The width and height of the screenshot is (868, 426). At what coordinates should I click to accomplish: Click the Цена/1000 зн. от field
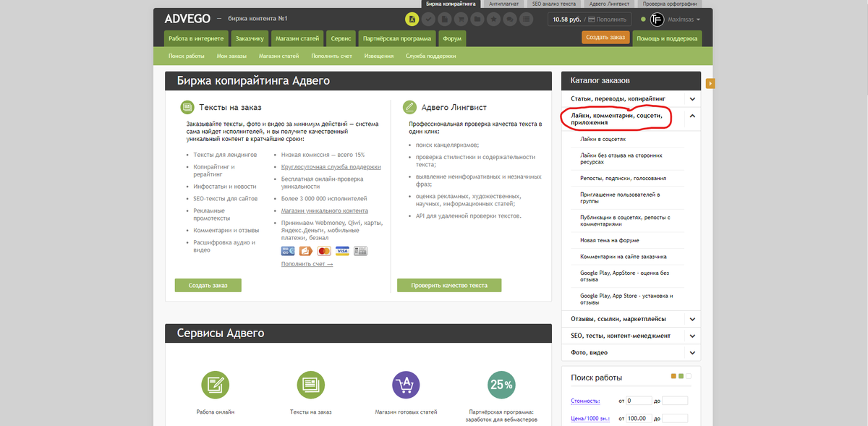[639, 419]
